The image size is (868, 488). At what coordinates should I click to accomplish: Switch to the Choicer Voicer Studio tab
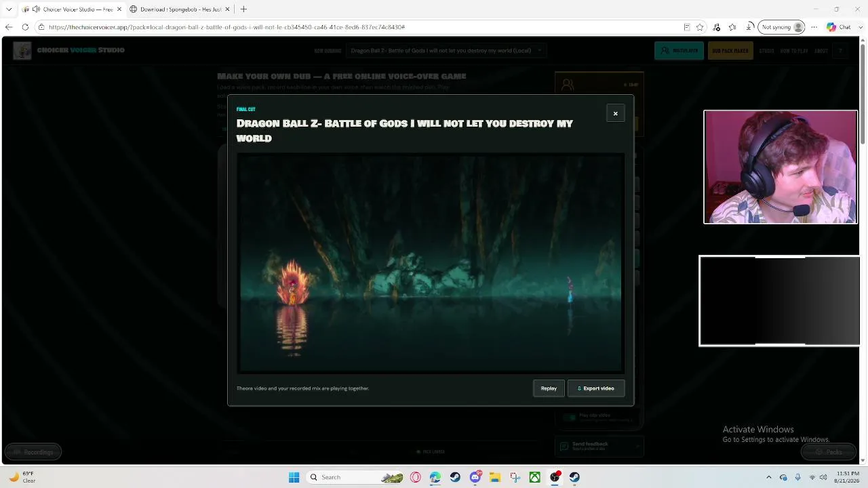71,9
